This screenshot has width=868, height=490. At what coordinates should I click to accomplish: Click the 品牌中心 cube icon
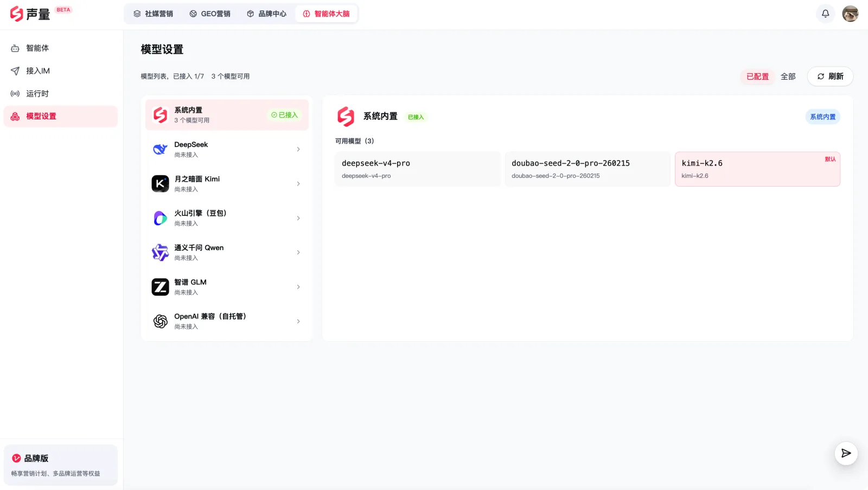[x=250, y=14]
